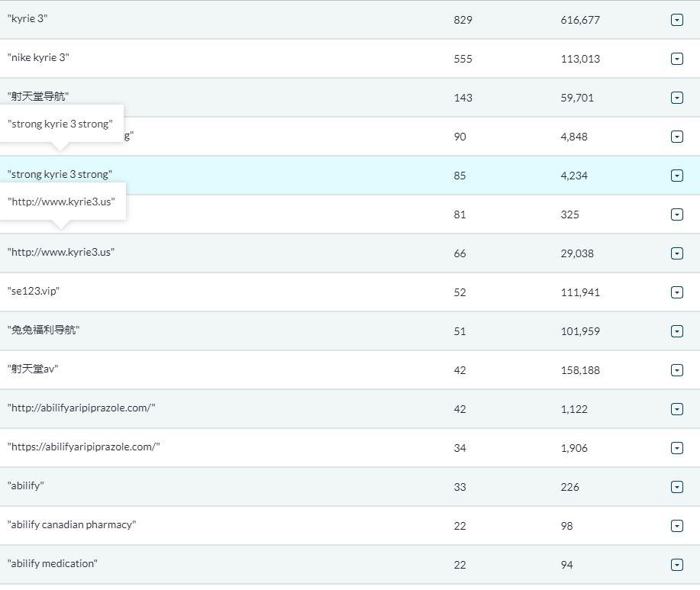This screenshot has width=700, height=590.
Task: Open dropdown for row showing 90 and 4,848
Action: click(x=677, y=137)
